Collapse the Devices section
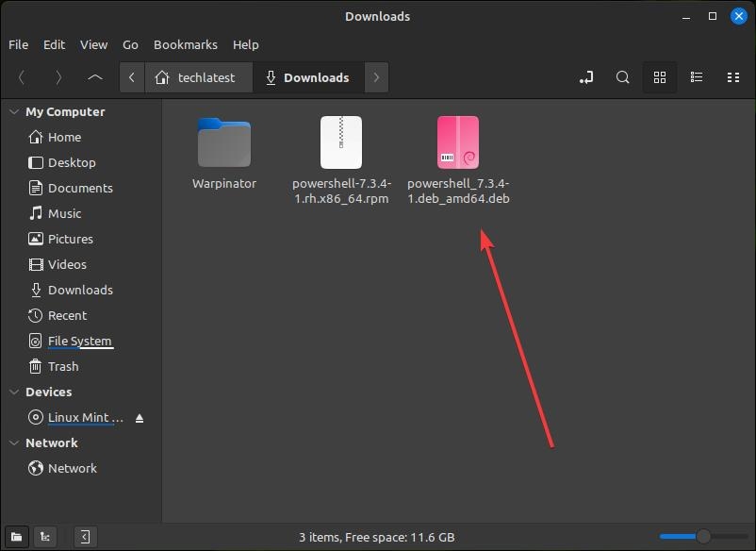Image resolution: width=756 pixels, height=551 pixels. (x=14, y=392)
